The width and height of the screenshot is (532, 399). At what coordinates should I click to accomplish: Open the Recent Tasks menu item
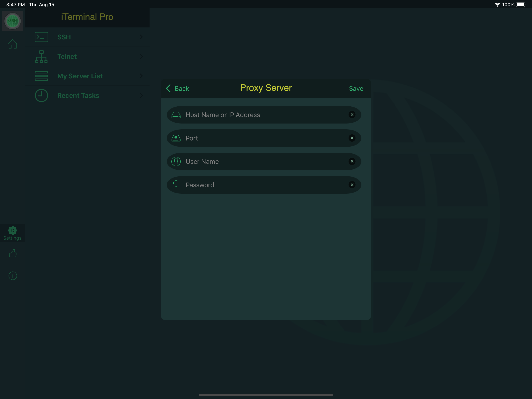[78, 95]
